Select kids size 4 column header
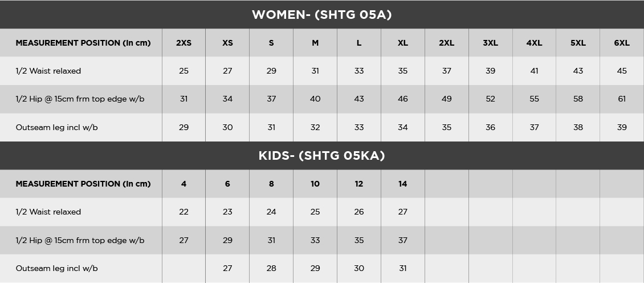The width and height of the screenshot is (644, 283). click(184, 184)
